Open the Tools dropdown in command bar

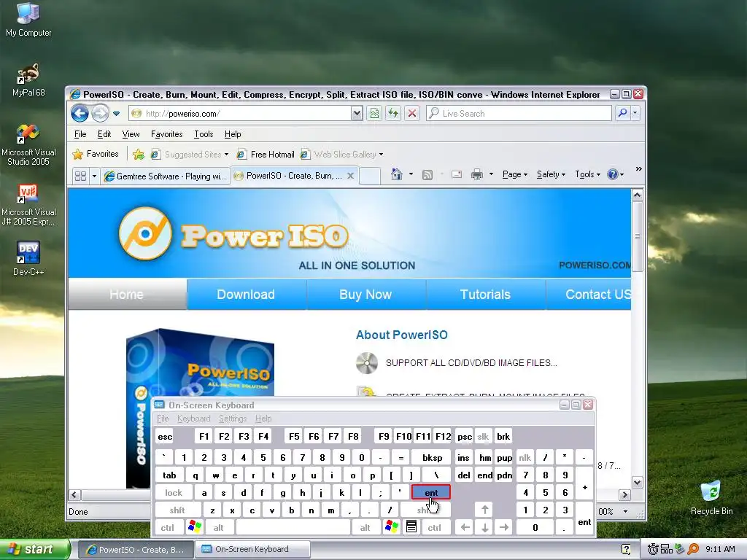coord(588,174)
